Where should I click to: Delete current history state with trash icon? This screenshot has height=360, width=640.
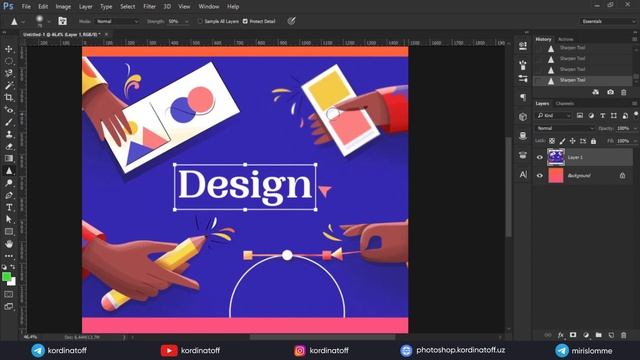pos(624,92)
